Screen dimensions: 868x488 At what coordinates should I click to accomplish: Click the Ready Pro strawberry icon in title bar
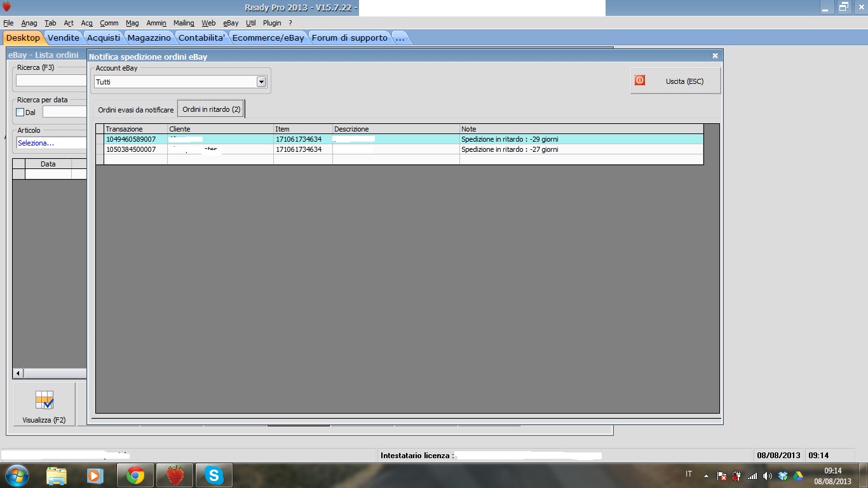point(7,7)
